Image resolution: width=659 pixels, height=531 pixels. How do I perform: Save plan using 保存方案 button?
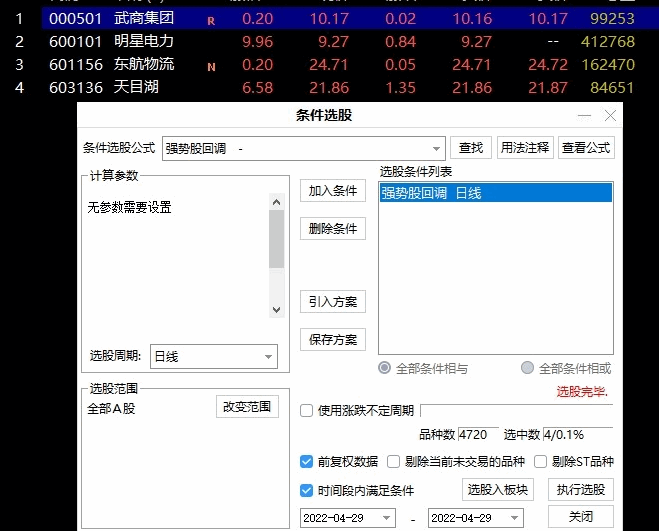point(332,339)
